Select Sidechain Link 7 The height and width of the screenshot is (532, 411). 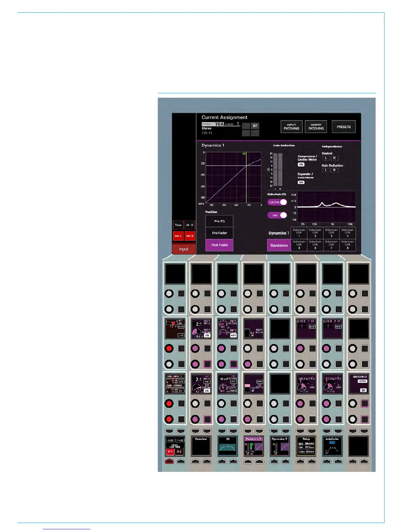point(331,245)
